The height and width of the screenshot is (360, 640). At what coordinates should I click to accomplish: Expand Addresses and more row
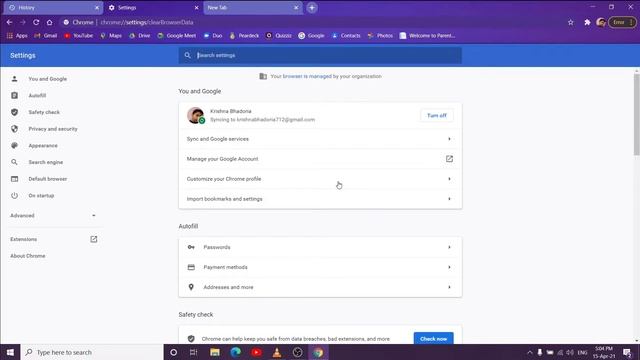point(320,287)
